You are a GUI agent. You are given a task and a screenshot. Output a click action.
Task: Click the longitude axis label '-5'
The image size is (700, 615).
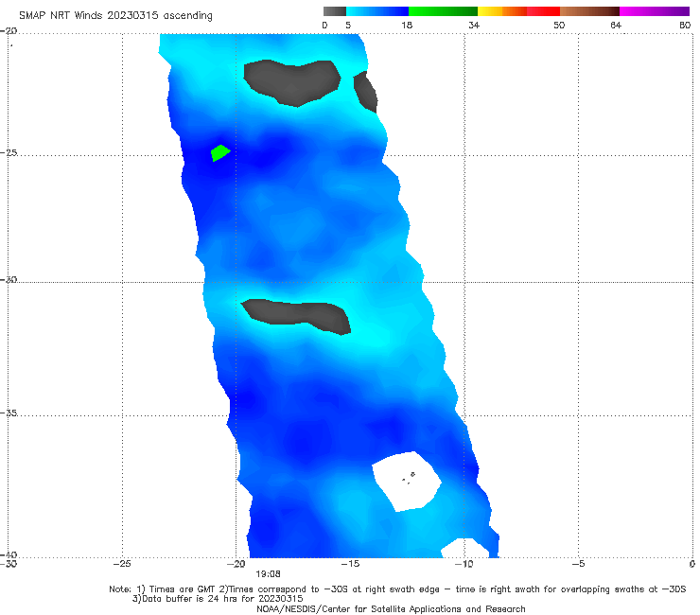coord(578,564)
